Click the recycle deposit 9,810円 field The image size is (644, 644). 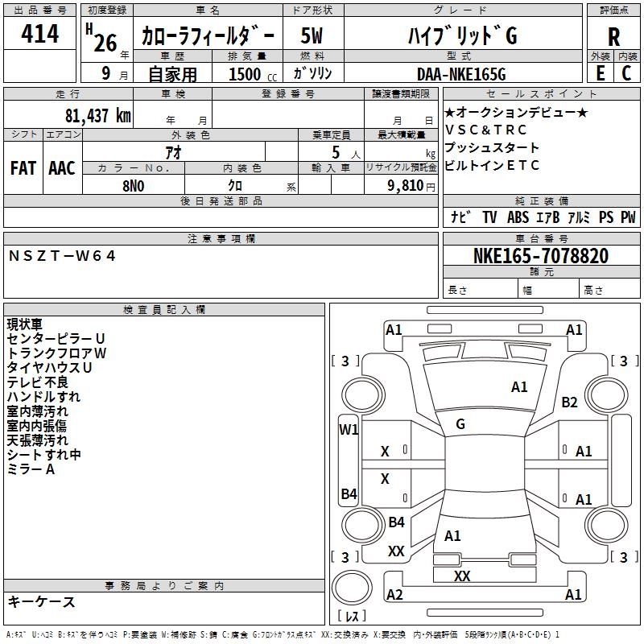click(401, 185)
